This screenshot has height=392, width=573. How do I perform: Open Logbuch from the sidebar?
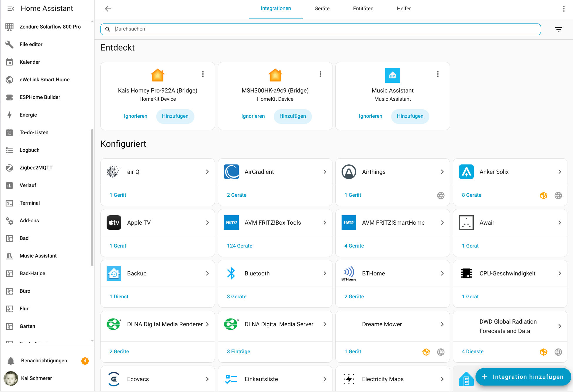pos(47,150)
